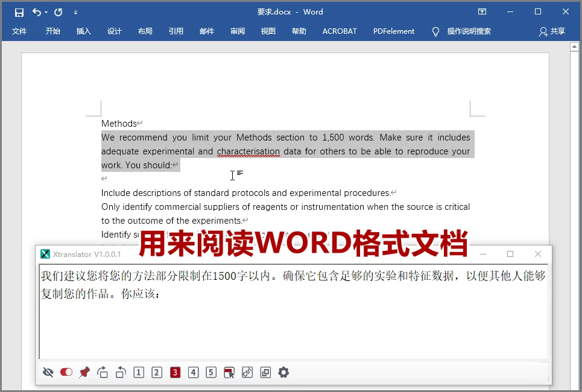This screenshot has height=392, width=582.
Task: Click the misspelled word characterisation
Action: point(248,151)
